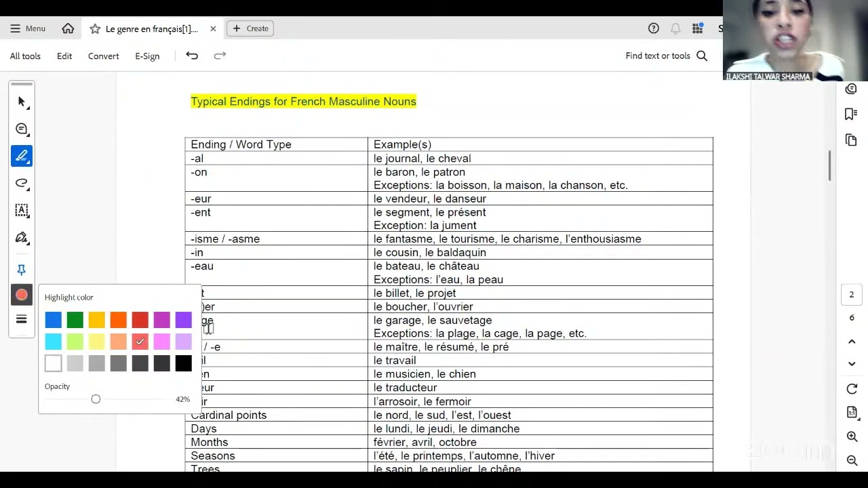Pick the medium gray highlight swatch
The image size is (868, 488).
[97, 363]
